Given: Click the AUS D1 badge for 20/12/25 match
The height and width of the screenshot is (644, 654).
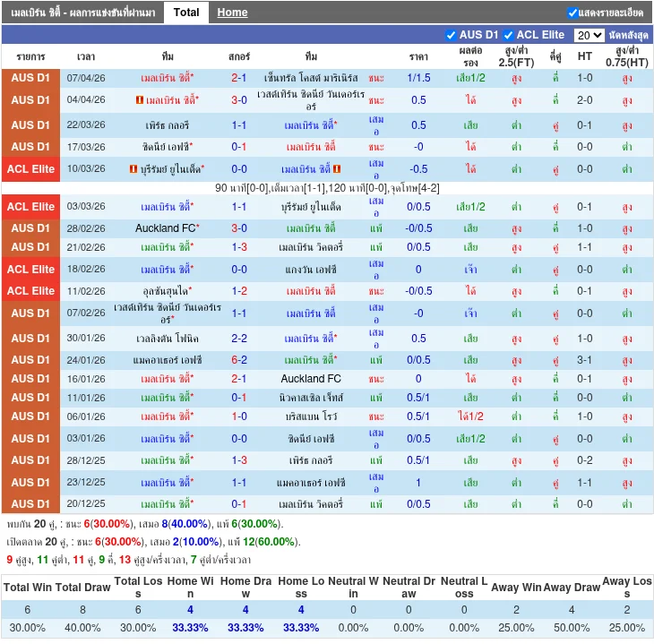Looking at the screenshot, I should [x=30, y=503].
